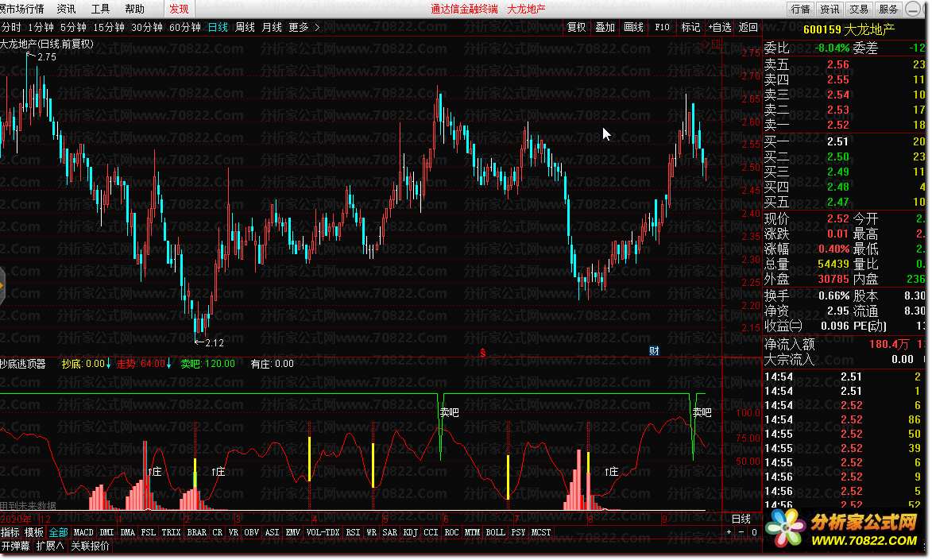Switch to the 资讯 top-right tab
This screenshot has height=560, width=932.
point(830,9)
